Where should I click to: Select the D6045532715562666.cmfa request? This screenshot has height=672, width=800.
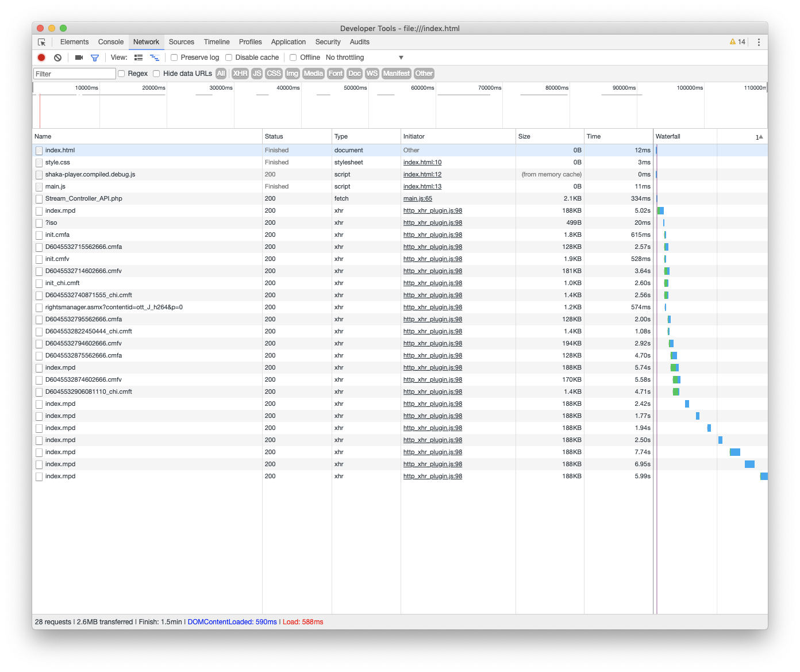(x=400, y=247)
